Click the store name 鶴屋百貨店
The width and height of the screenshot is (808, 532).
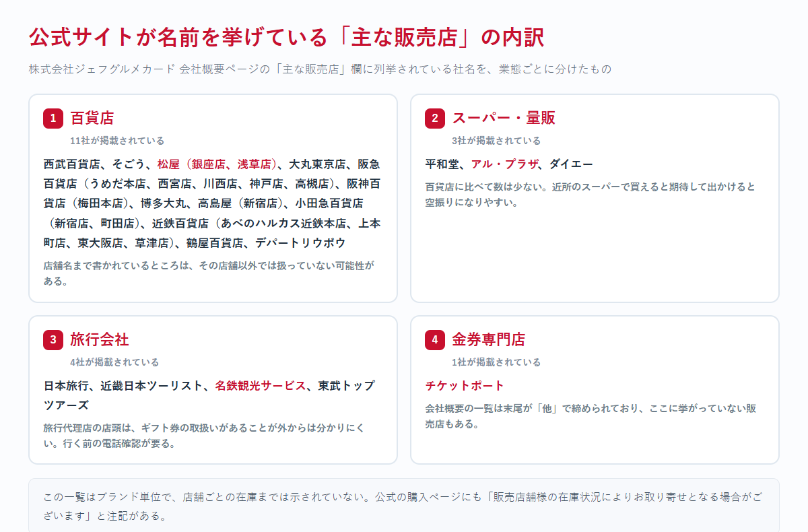coord(215,242)
